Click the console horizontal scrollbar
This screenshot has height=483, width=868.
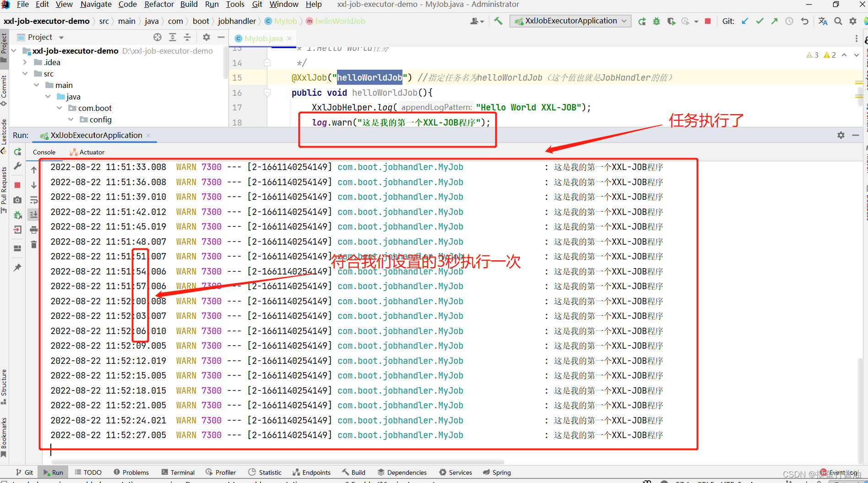[x=277, y=462]
